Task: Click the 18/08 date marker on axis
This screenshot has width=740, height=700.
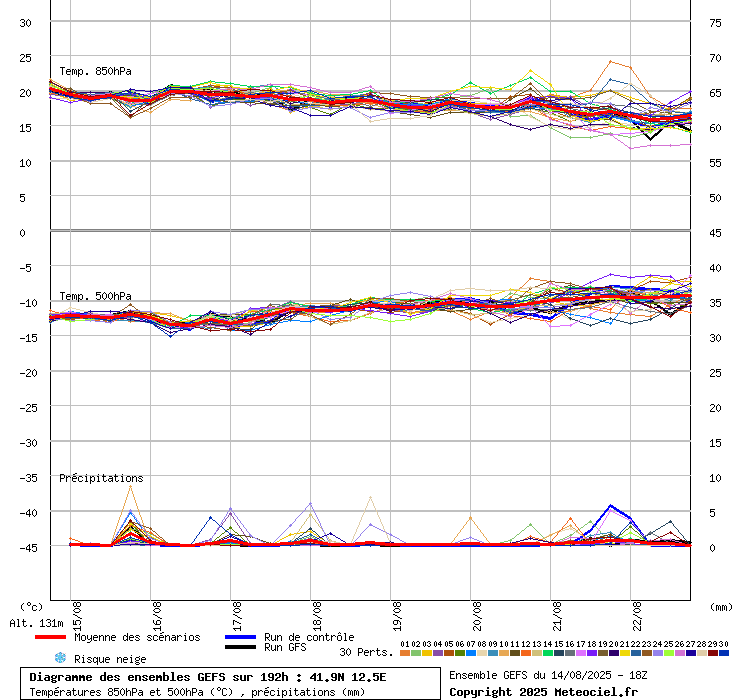Action: 317,613
